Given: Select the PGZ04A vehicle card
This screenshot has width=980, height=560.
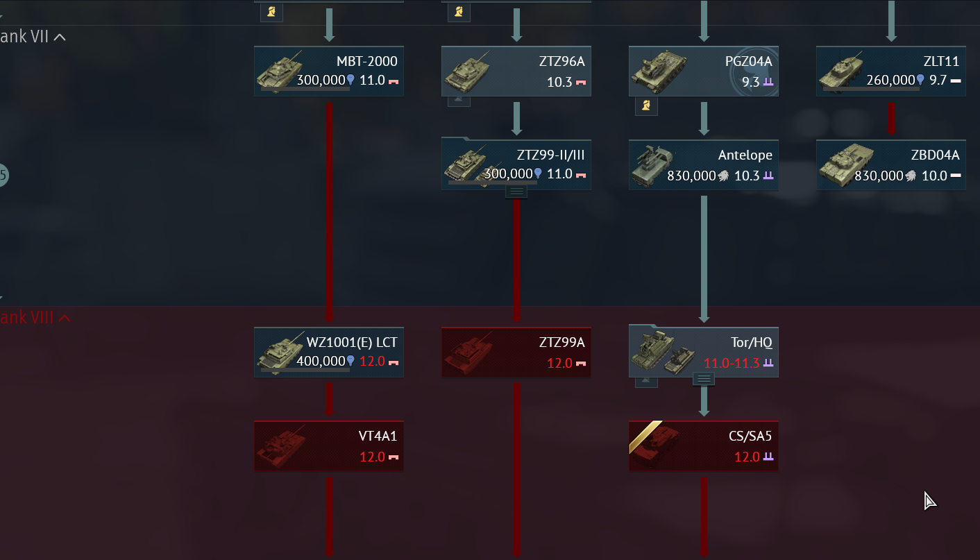Looking at the screenshot, I should point(704,71).
